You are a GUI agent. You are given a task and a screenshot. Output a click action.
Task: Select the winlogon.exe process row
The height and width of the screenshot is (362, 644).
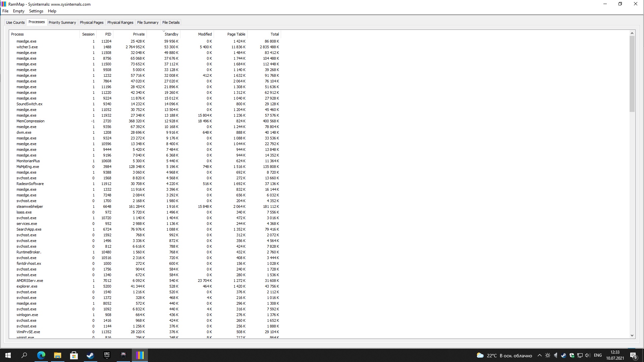tap(145, 315)
